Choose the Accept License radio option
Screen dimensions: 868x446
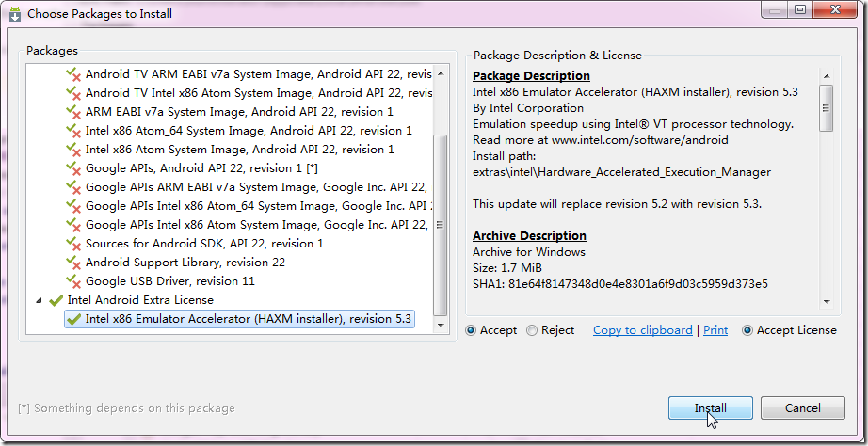[x=748, y=330]
